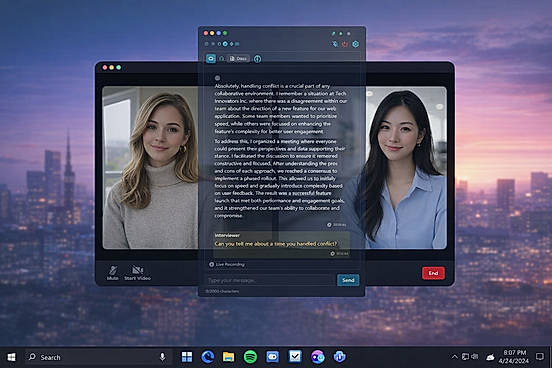Open File Explorer from taskbar
This screenshot has width=552, height=368.
[228, 357]
